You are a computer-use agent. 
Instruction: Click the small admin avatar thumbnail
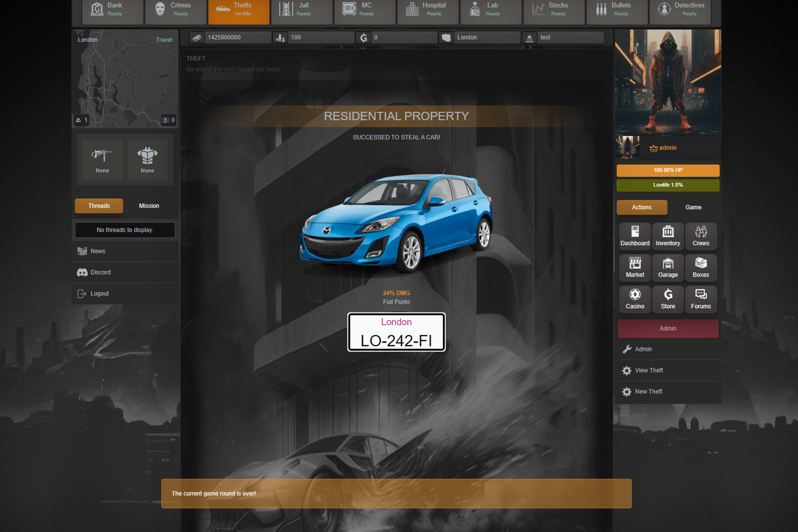tap(627, 147)
